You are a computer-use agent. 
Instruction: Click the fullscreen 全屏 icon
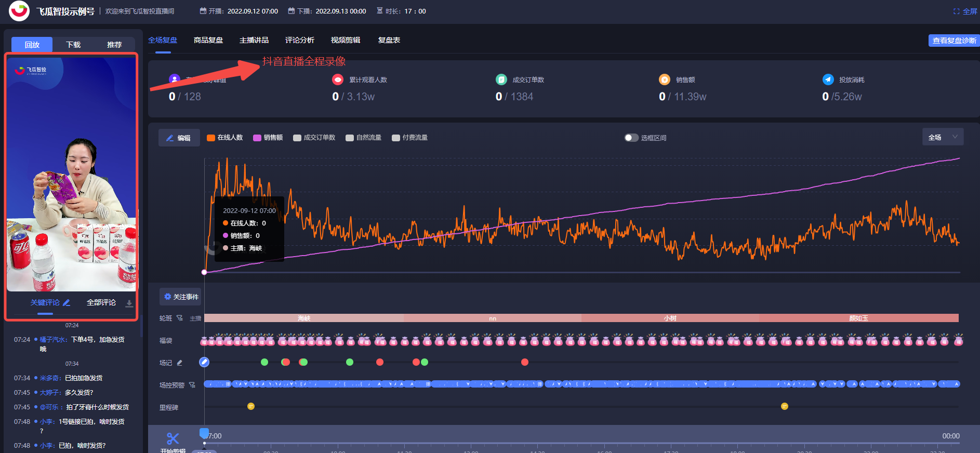956,11
